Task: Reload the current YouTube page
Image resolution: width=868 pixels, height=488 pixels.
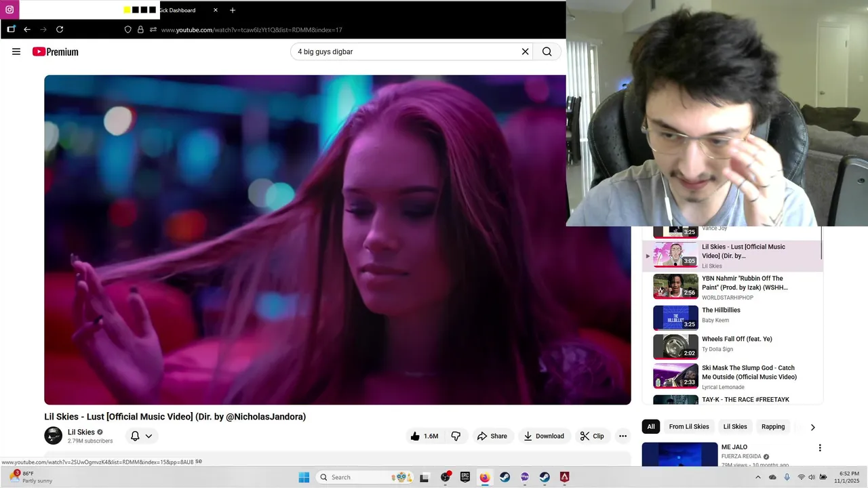Action: [60, 29]
